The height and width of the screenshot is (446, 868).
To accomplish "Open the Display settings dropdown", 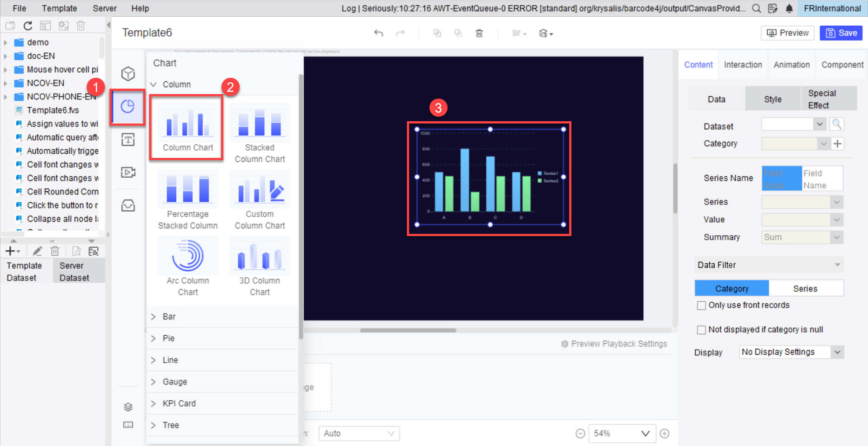I will [x=792, y=352].
